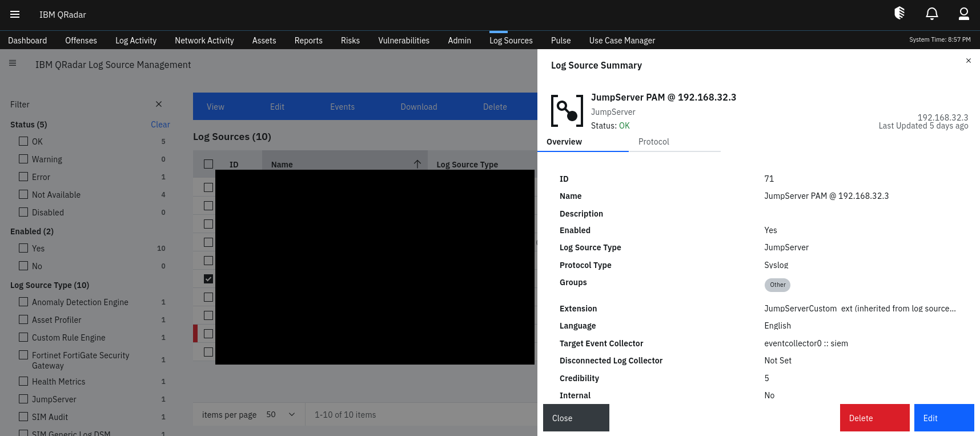Open the Risks tab

pyautogui.click(x=350, y=41)
